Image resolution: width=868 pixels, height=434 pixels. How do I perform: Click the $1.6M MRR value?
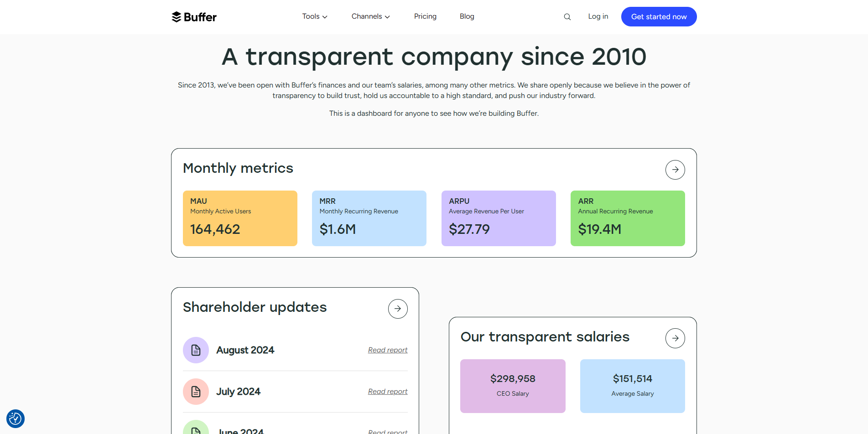[338, 229]
